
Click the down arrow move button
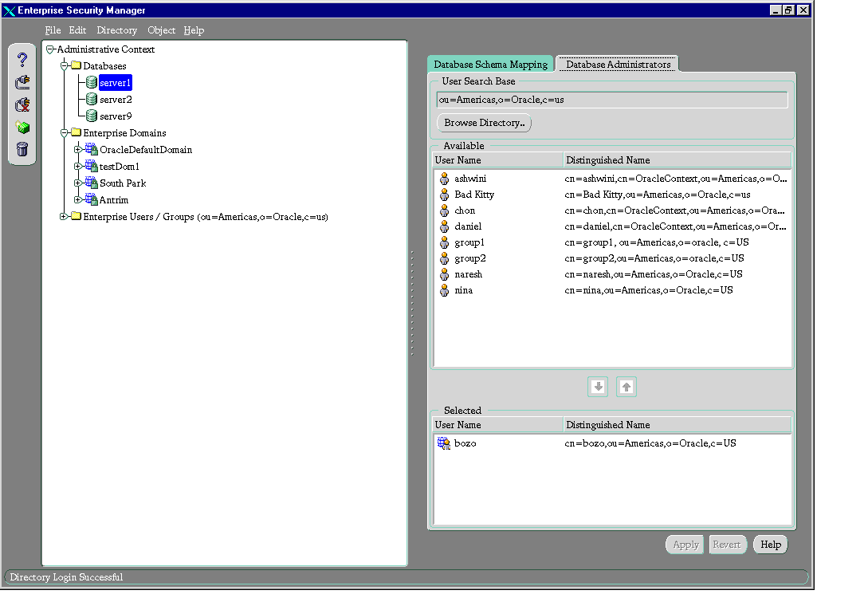tap(598, 387)
